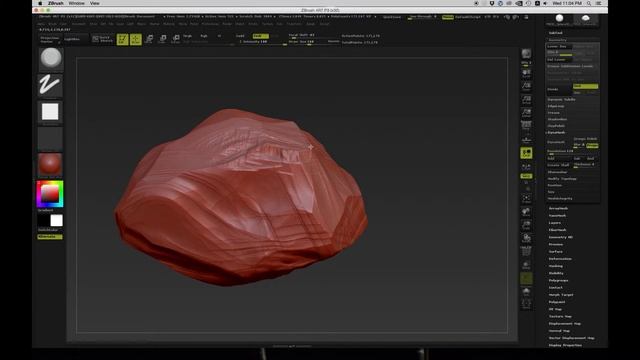Expand the Deformation section
640x360 pixels.
[x=560, y=259]
